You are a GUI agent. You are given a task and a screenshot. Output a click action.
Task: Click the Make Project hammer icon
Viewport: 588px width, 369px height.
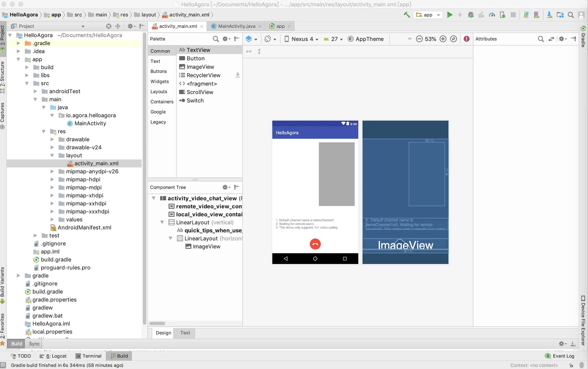[x=407, y=15]
